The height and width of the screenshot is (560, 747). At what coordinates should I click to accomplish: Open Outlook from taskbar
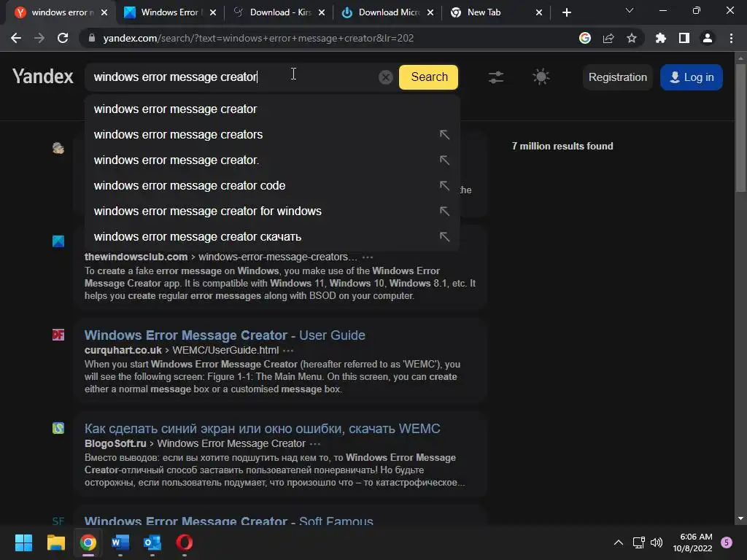click(152, 542)
